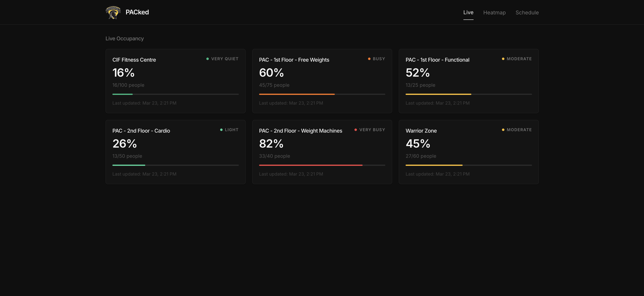Click PAC 1st Floor Free Weights title
This screenshot has width=644, height=296.
[294, 60]
